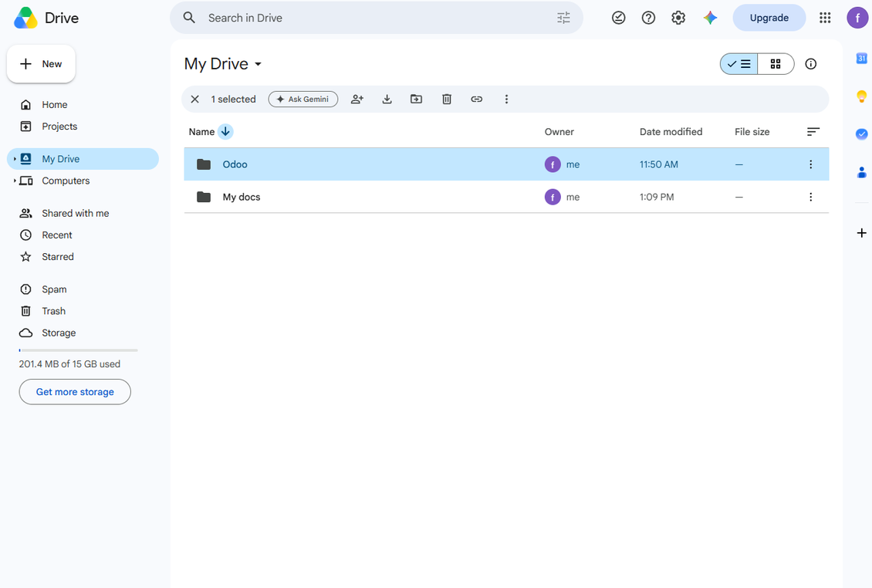Share the selected folder icon

click(x=357, y=99)
